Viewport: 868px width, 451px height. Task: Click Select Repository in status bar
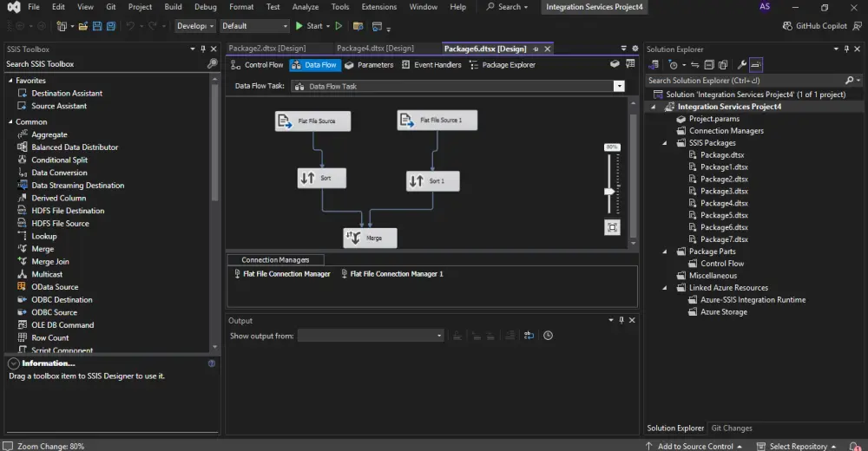(797, 446)
